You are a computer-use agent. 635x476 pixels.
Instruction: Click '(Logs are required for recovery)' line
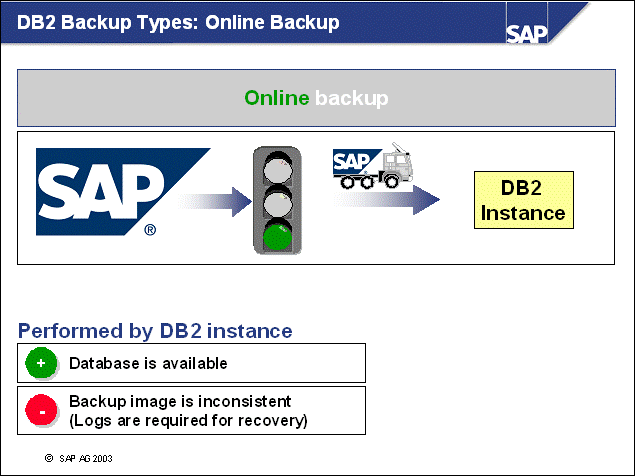pos(188,420)
